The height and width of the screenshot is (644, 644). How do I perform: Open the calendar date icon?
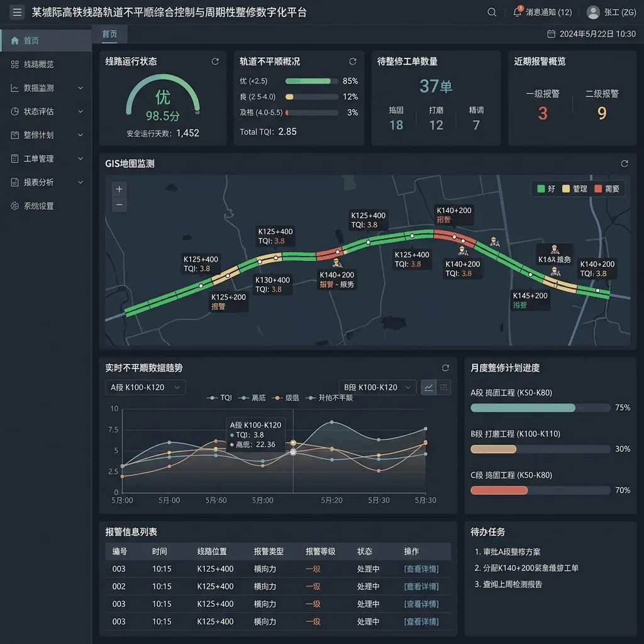coord(551,34)
